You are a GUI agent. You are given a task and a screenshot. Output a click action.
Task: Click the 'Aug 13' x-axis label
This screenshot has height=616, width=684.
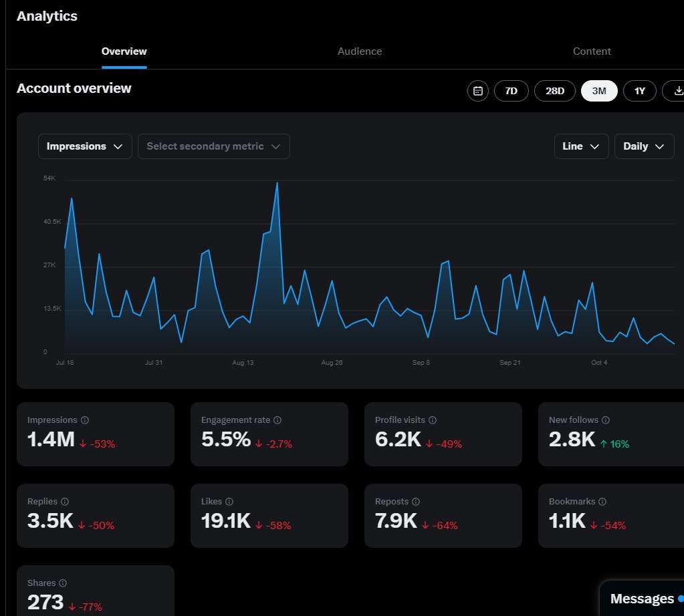[x=243, y=363]
